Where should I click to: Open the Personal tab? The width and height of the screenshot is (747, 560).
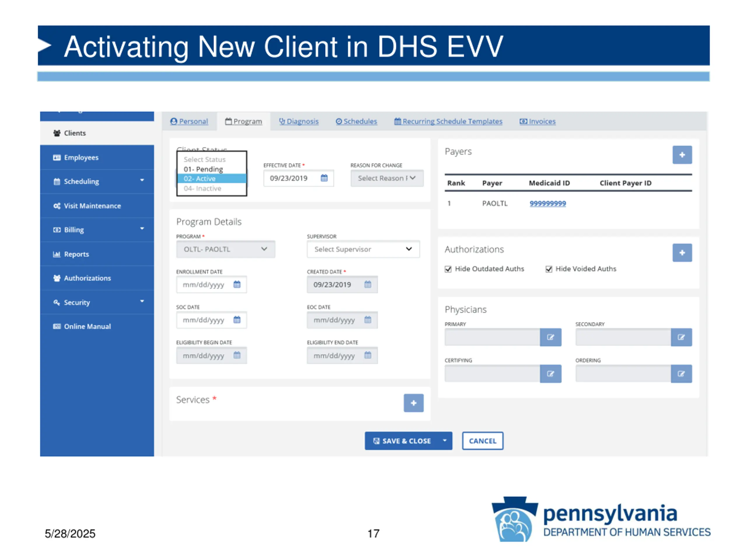coord(189,121)
